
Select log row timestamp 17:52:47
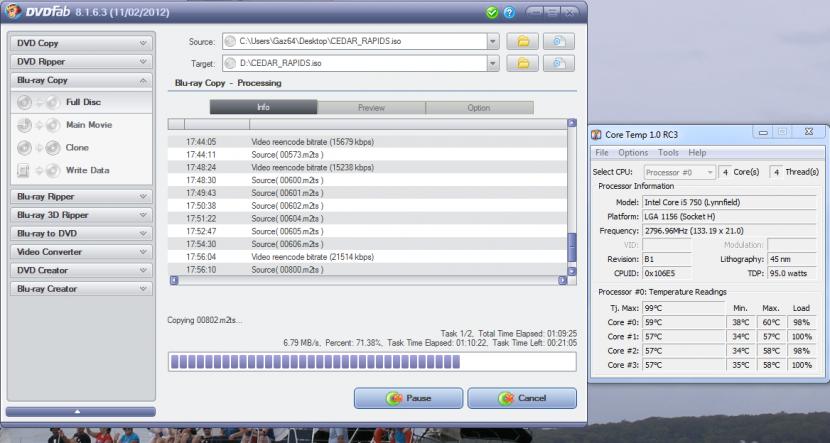point(201,231)
